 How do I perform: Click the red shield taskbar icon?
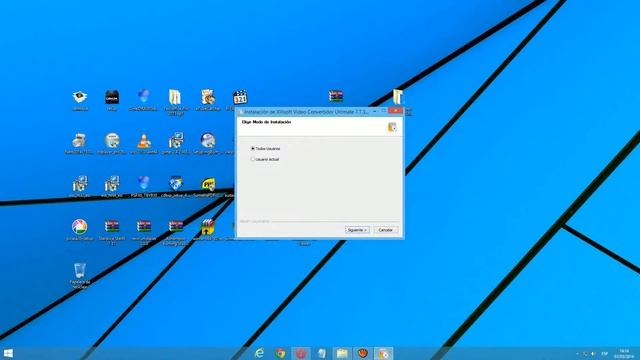[363, 353]
